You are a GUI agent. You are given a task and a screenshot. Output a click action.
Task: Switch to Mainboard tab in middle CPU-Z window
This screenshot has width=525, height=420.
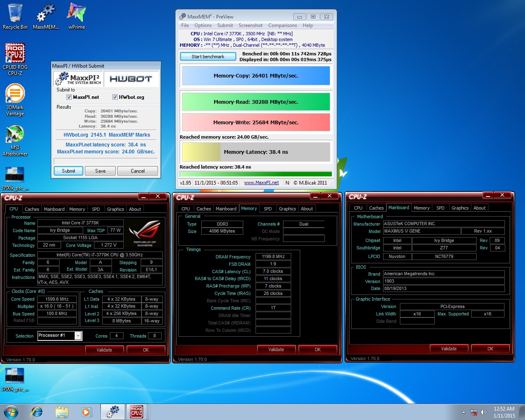(x=226, y=209)
